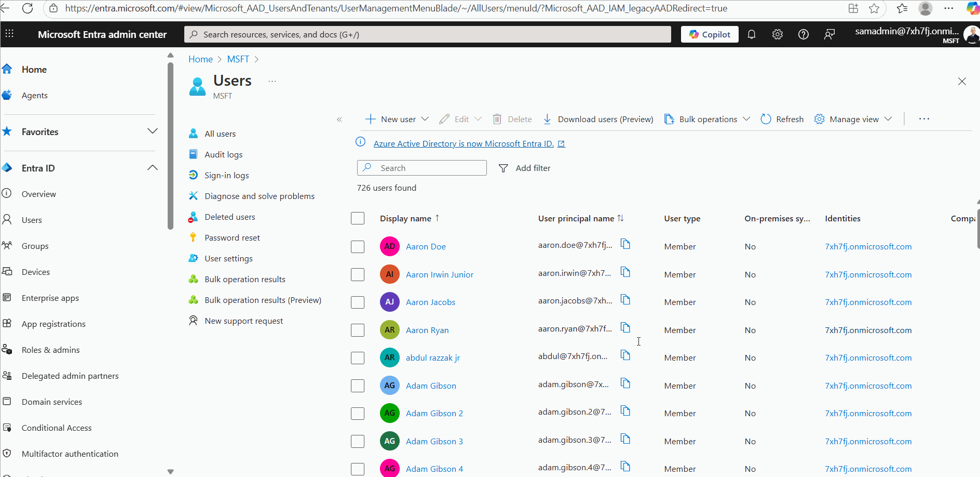Click the help question mark icon

[803, 34]
